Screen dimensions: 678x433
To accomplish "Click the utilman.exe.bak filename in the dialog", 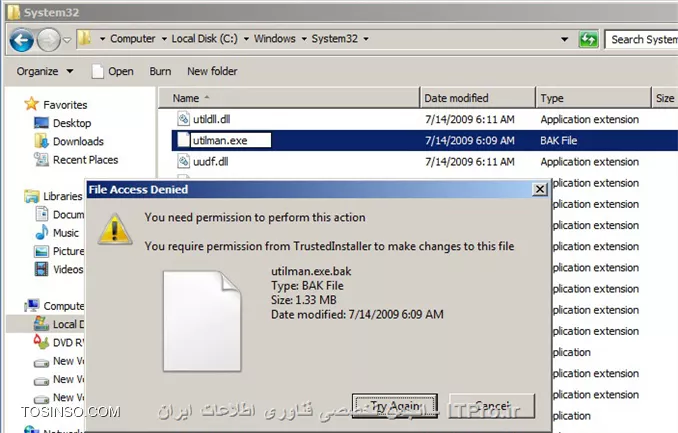I will pyautogui.click(x=311, y=271).
